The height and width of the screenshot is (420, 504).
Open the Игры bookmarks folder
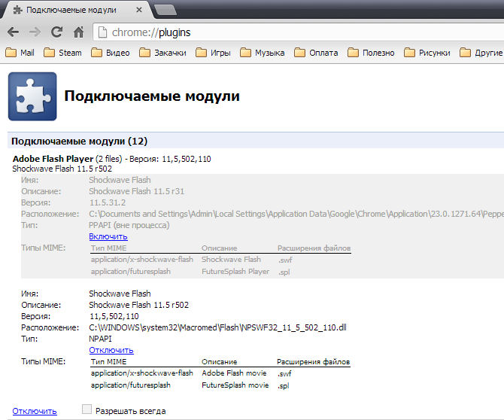pyautogui.click(x=213, y=53)
